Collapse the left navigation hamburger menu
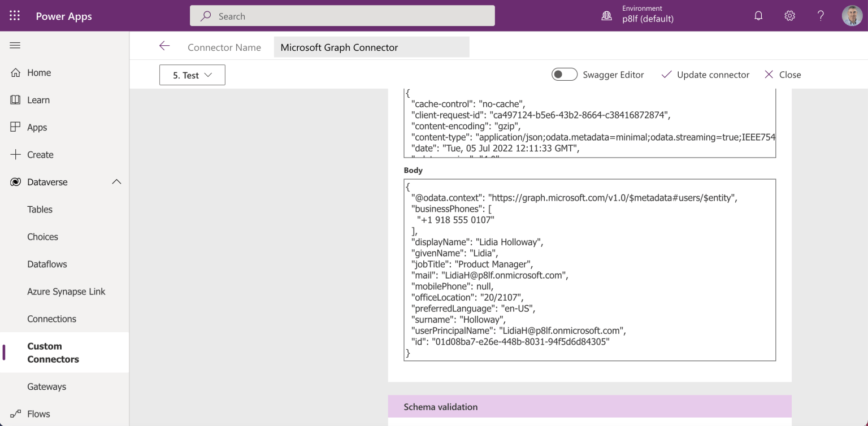 (x=15, y=45)
